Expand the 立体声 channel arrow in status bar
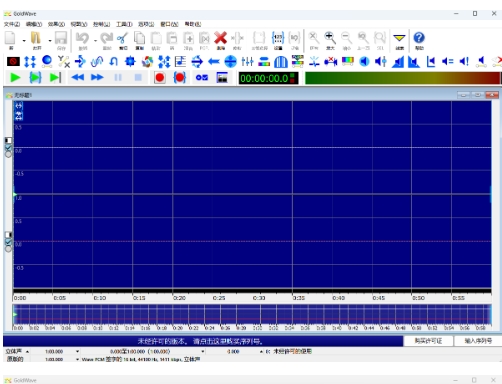The width and height of the screenshot is (502, 384). coord(27,351)
